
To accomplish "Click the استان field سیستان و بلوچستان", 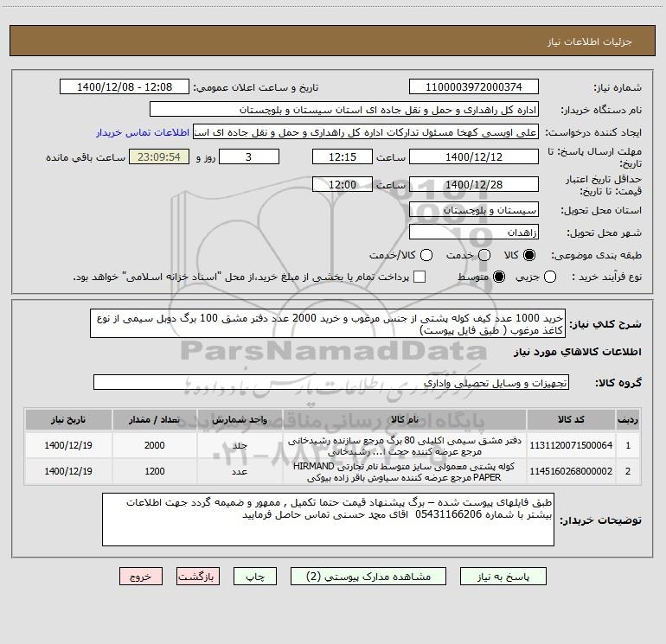I will pos(474,209).
